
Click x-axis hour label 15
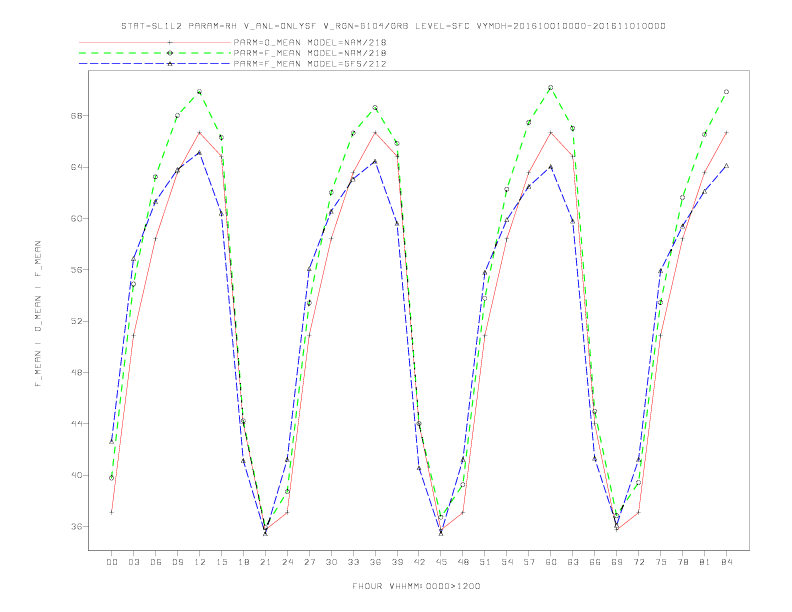[221, 562]
